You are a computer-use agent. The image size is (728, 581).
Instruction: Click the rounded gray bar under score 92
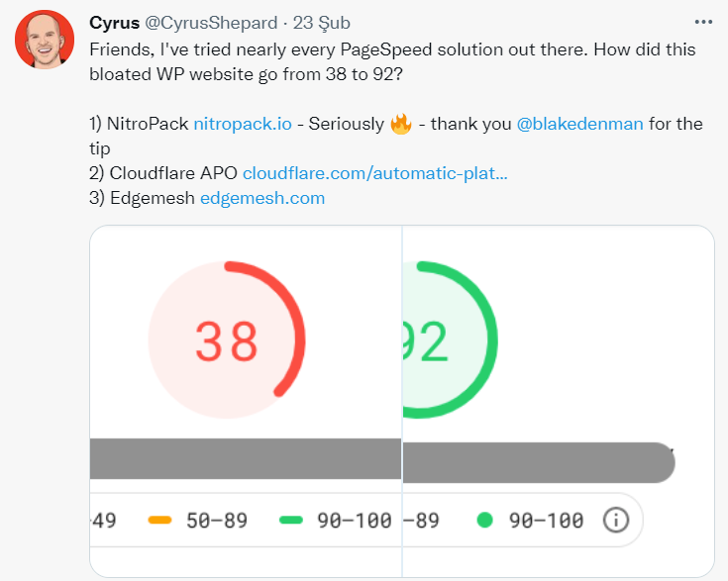[539, 462]
